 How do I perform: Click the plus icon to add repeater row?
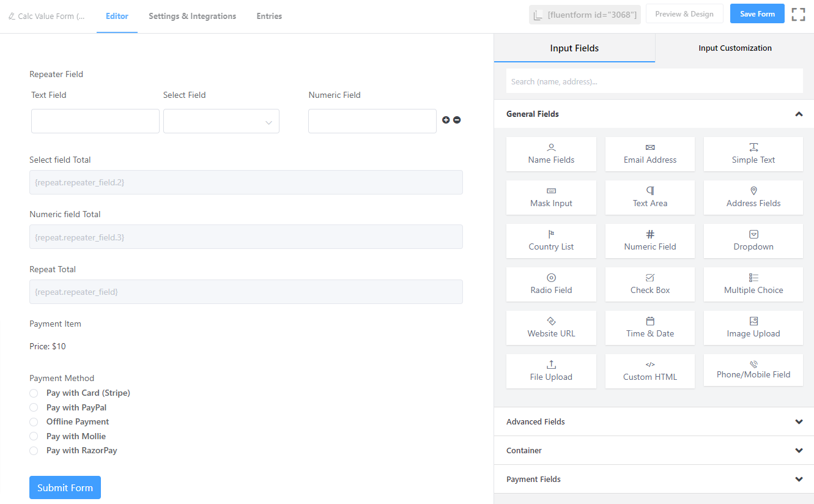446,120
